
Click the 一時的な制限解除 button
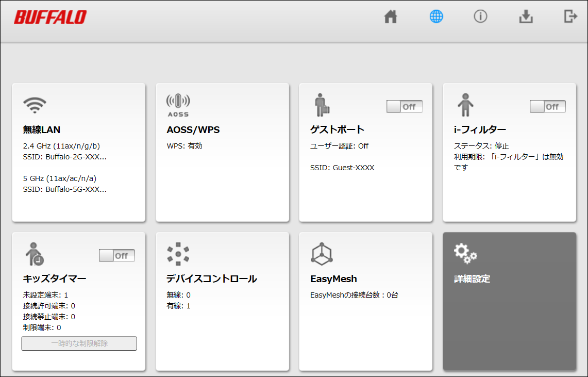(x=79, y=343)
